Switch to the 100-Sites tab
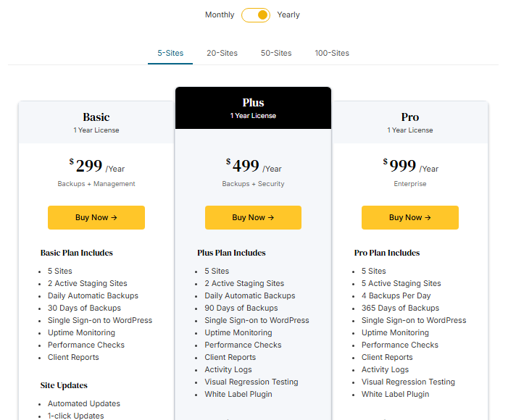This screenshot has height=420, width=516. click(332, 53)
